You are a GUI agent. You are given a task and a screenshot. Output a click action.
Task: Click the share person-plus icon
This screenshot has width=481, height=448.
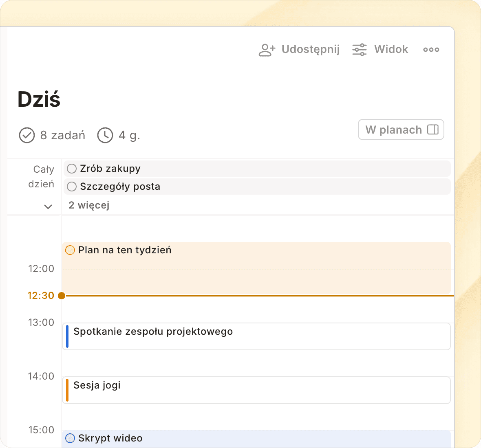point(267,50)
